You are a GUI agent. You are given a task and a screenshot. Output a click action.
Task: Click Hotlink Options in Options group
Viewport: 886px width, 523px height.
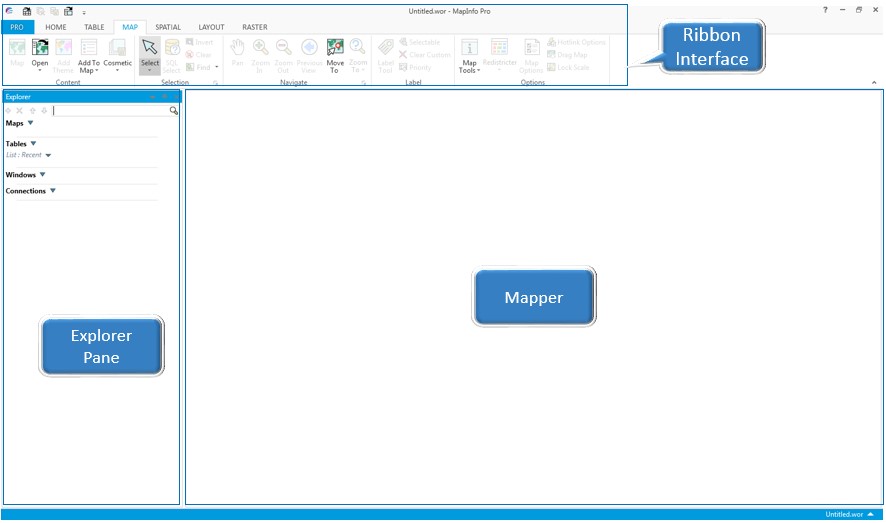576,42
